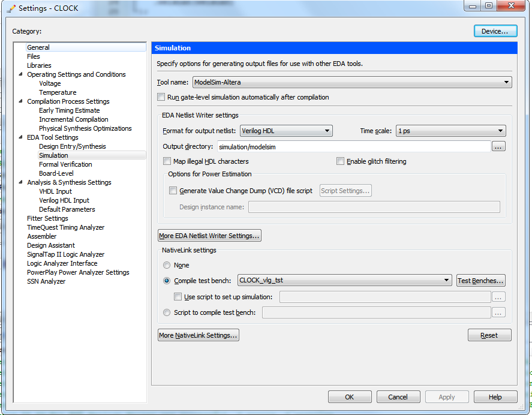Enable Run gate-level simulation automatically checkbox

pos(161,97)
